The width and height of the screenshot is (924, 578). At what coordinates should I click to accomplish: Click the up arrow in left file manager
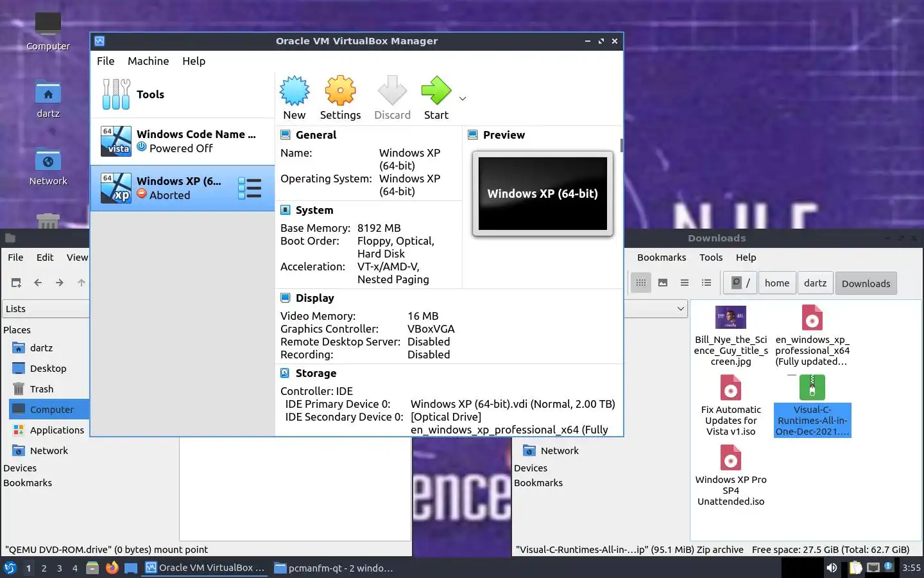pyautogui.click(x=81, y=283)
